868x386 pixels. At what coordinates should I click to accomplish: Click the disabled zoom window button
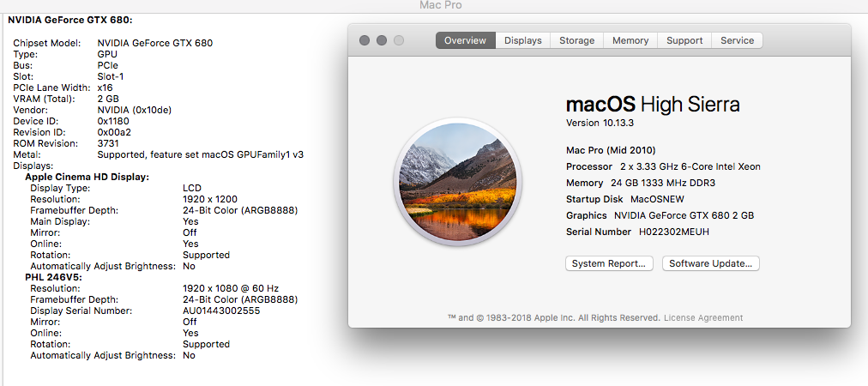point(399,40)
